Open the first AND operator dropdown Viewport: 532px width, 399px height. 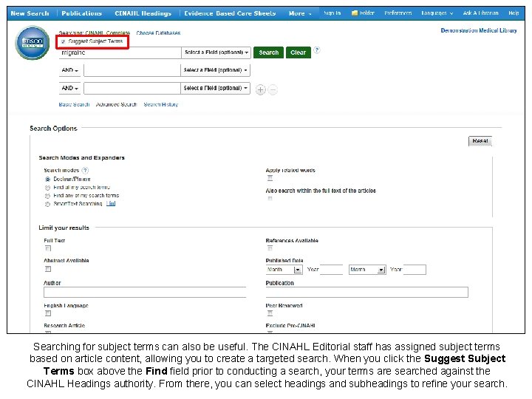point(70,70)
